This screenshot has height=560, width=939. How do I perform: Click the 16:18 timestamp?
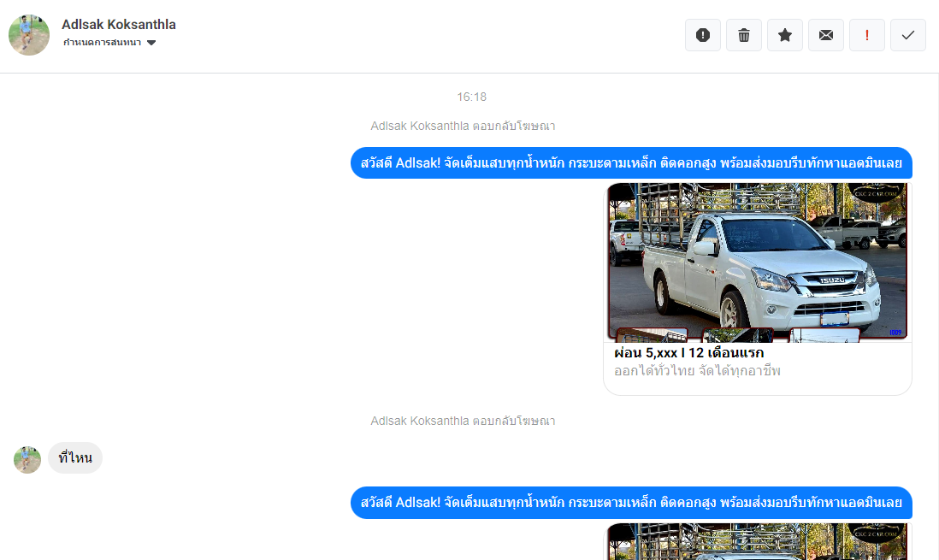(471, 97)
